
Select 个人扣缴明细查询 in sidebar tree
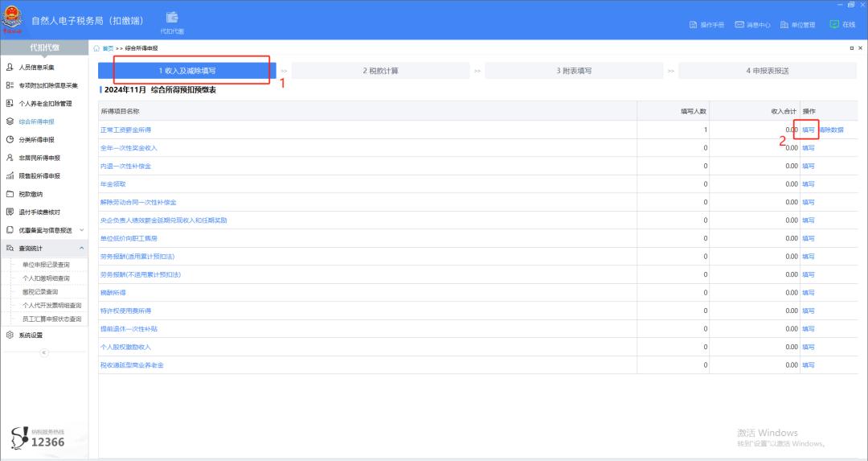point(46,278)
